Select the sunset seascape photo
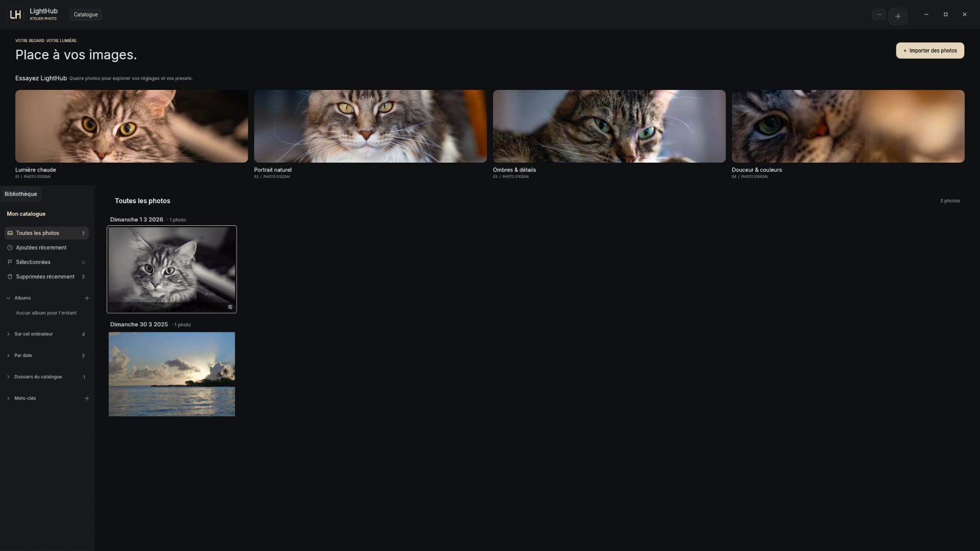Image resolution: width=980 pixels, height=551 pixels. click(172, 374)
